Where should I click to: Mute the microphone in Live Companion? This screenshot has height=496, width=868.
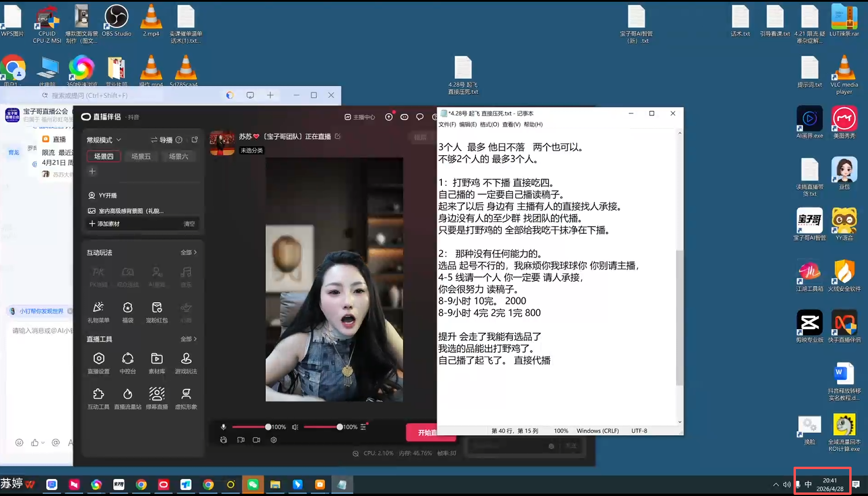223,427
